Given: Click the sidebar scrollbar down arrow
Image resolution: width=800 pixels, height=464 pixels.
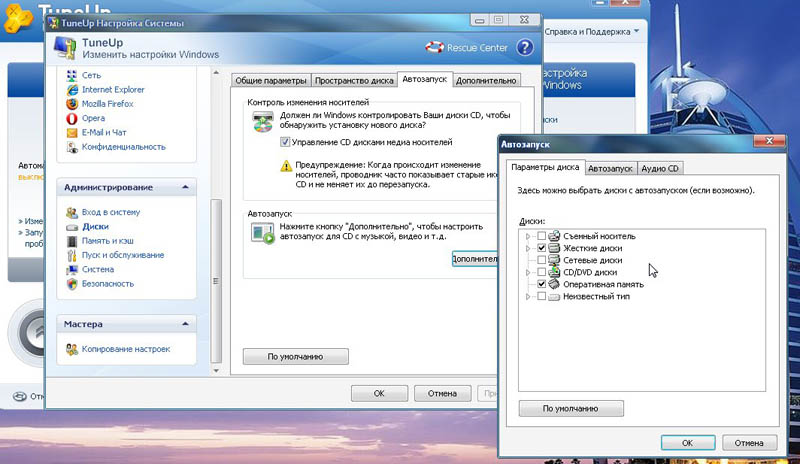Looking at the screenshot, I should [216, 371].
